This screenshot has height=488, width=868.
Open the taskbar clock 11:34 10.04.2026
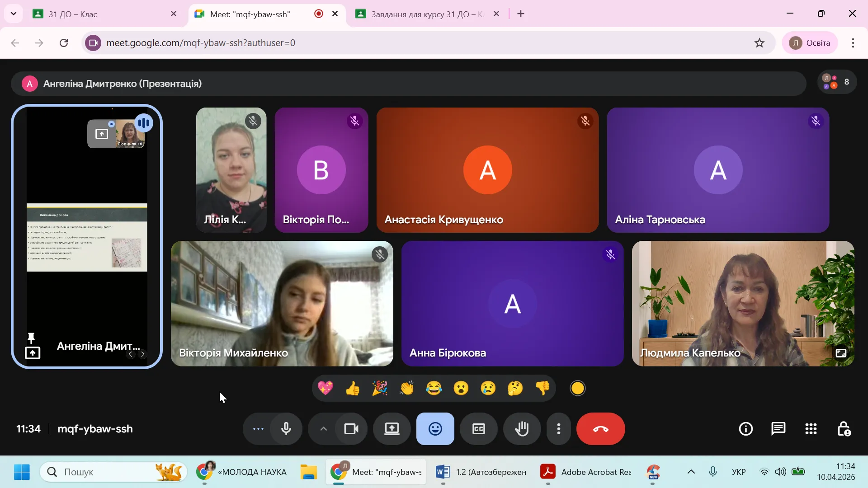tap(836, 472)
